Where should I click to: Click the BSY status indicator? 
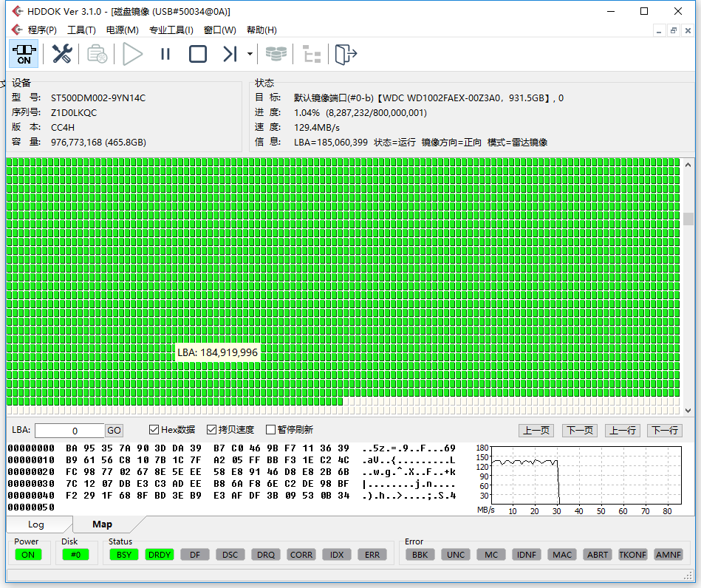pos(124,555)
